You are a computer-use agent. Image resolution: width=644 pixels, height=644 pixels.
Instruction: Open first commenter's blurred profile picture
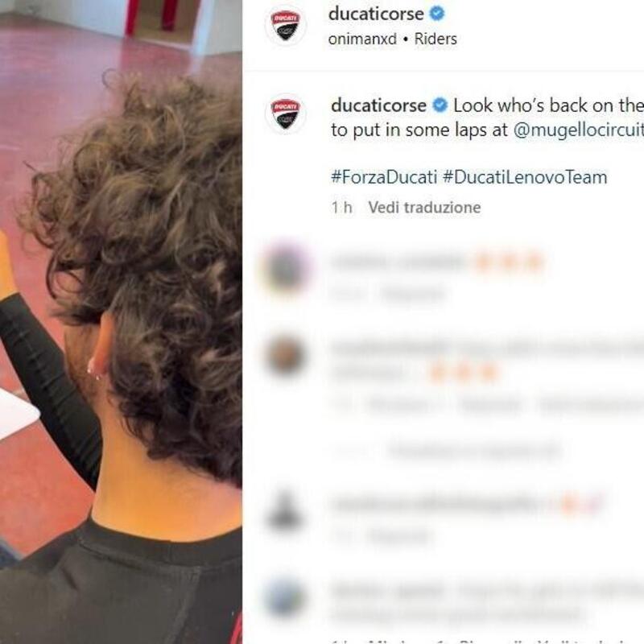coord(286,268)
